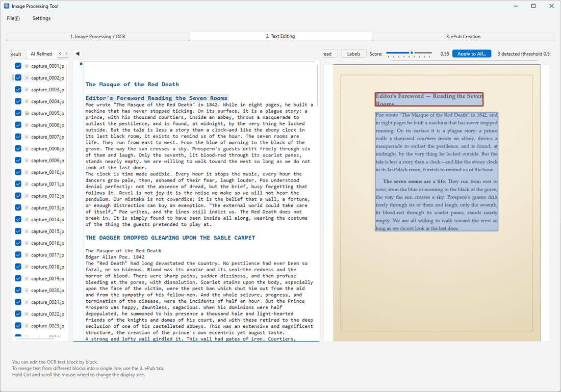The height and width of the screenshot is (392, 561).
Task: Click the file icon beside capture_0014.jp
Action: point(27,220)
